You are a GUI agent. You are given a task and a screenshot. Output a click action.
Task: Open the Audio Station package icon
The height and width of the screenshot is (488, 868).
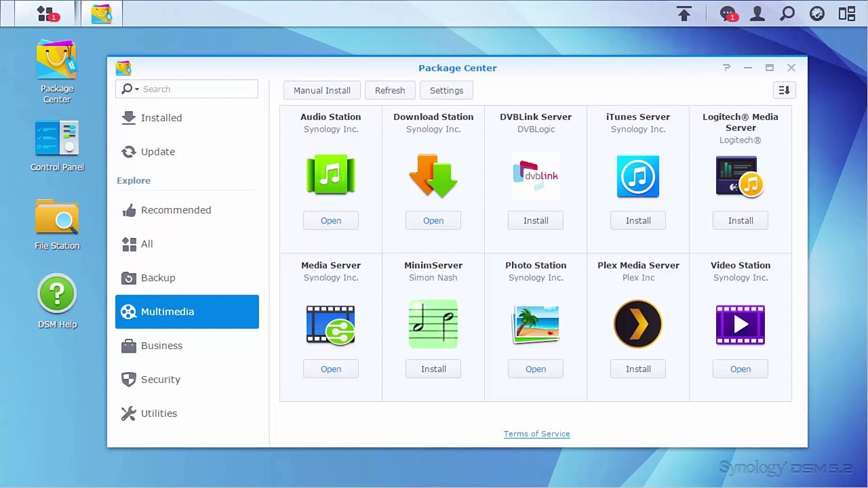pos(331,175)
